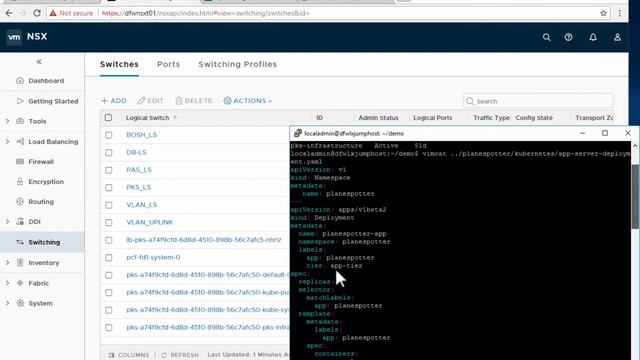The image size is (640, 360).
Task: Collapse the sidebar with double chevron
Action: [39, 62]
